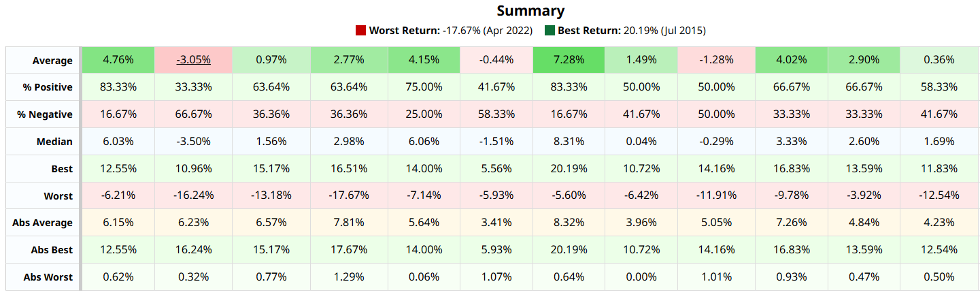The width and height of the screenshot is (980, 301).
Task: Click the red Worst Return color swatch
Action: click(x=361, y=31)
